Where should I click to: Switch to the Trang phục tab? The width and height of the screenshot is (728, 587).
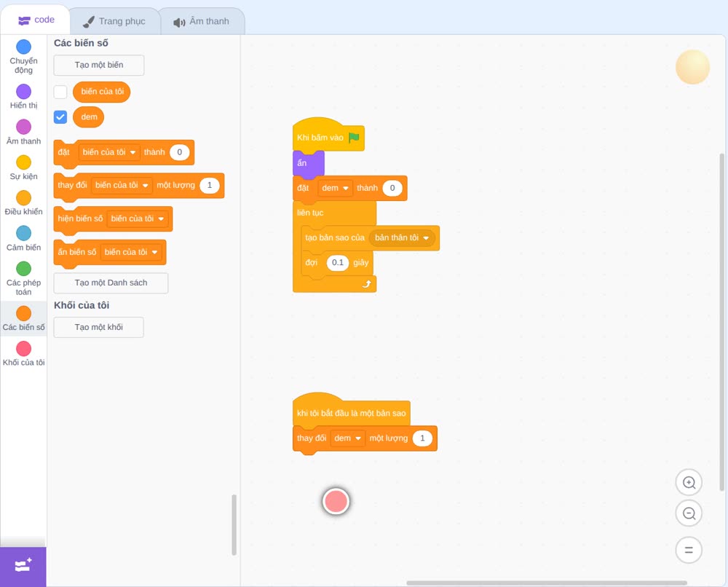click(114, 21)
